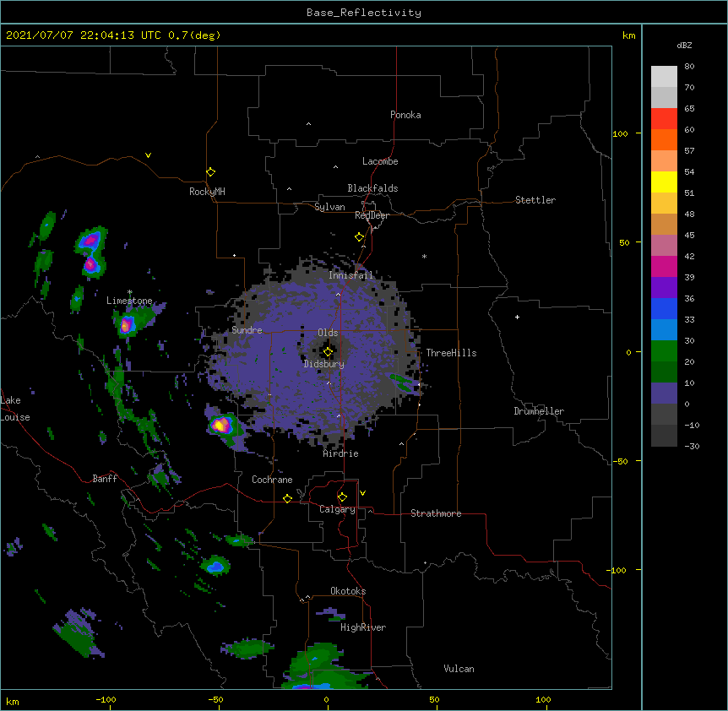Click the HighRiver city label

pyautogui.click(x=363, y=627)
